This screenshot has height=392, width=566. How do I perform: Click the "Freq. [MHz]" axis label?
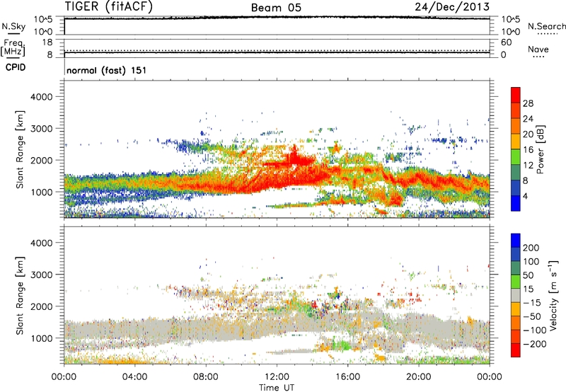(x=13, y=48)
